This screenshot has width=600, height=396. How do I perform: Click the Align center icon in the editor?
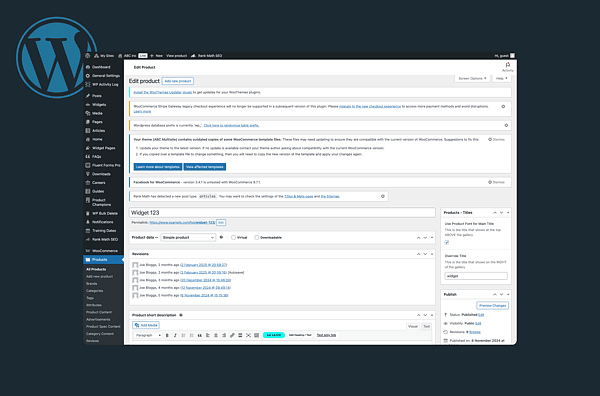(x=216, y=335)
